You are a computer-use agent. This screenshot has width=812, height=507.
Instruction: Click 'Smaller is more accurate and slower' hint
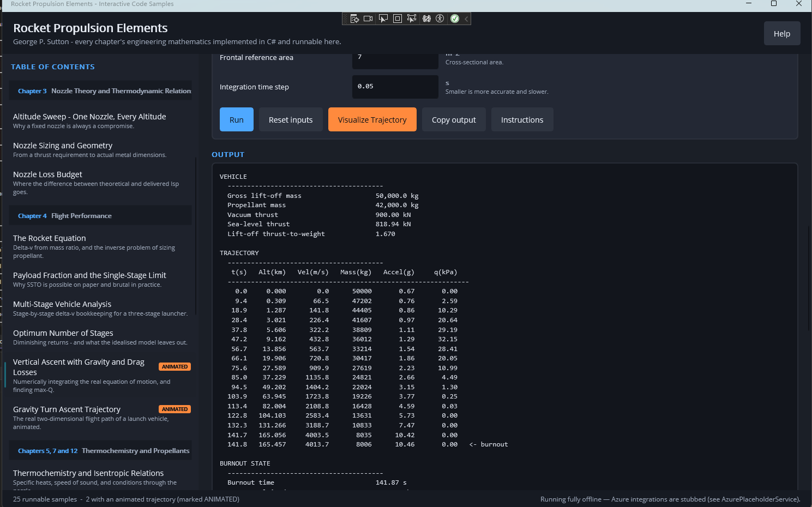point(497,92)
